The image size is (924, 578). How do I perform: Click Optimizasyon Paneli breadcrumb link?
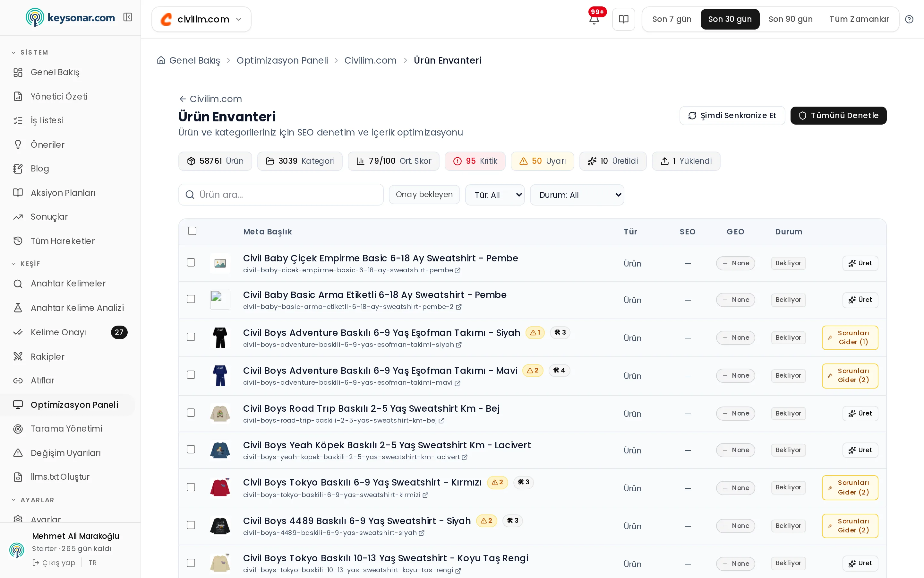pyautogui.click(x=282, y=60)
